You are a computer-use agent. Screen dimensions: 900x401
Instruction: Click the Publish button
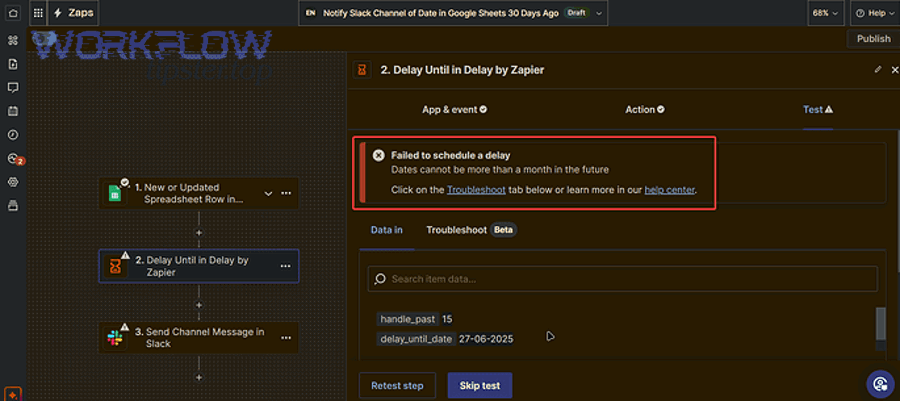pos(874,39)
